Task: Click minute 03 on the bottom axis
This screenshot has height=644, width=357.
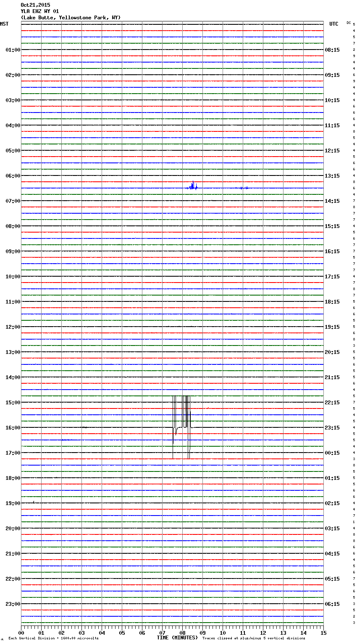Action: [x=81, y=633]
